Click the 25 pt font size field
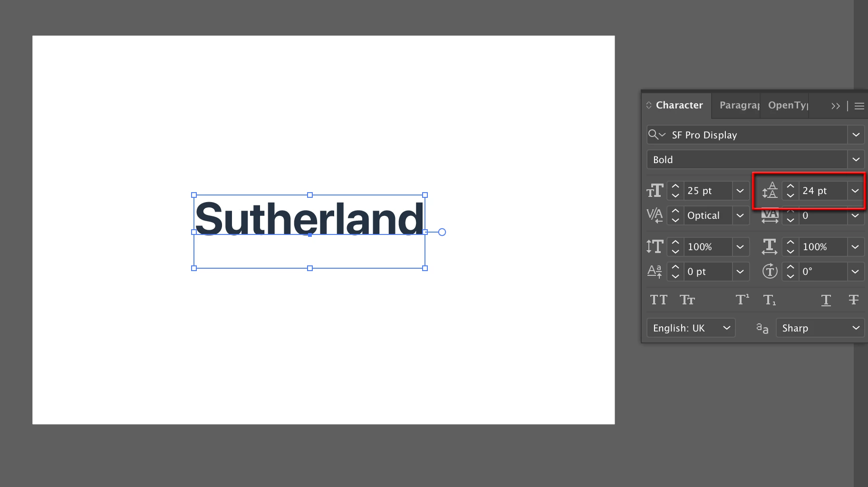868x487 pixels. 707,191
